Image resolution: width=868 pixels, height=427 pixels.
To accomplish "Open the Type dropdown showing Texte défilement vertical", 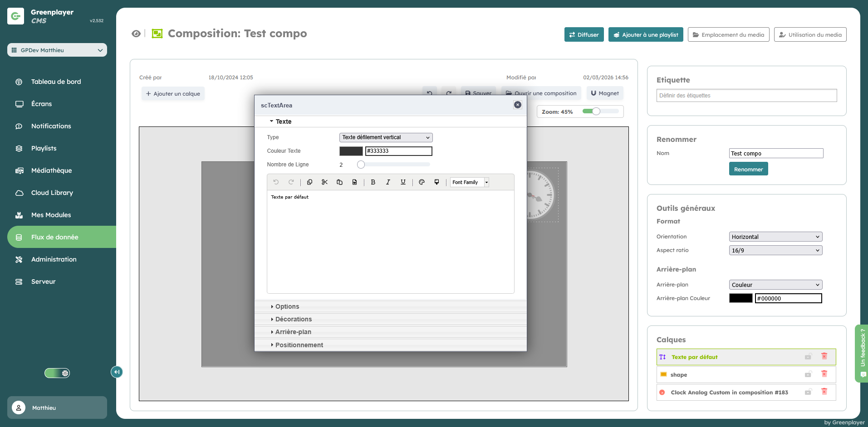I will point(386,137).
